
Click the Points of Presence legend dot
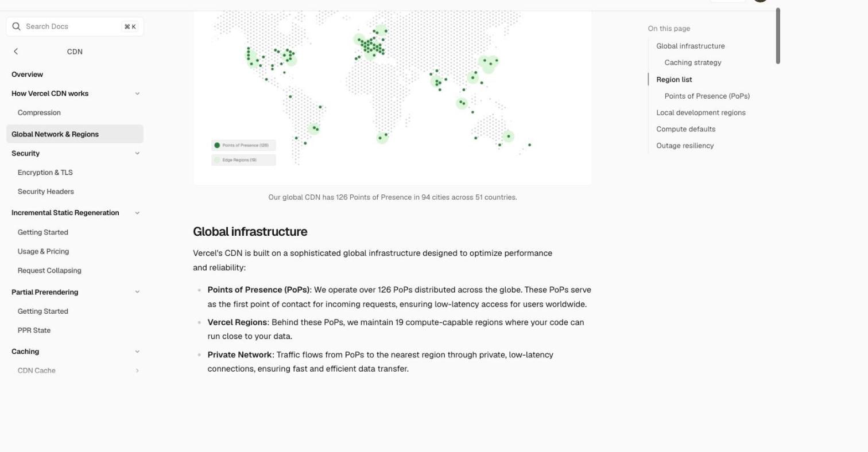pyautogui.click(x=217, y=145)
